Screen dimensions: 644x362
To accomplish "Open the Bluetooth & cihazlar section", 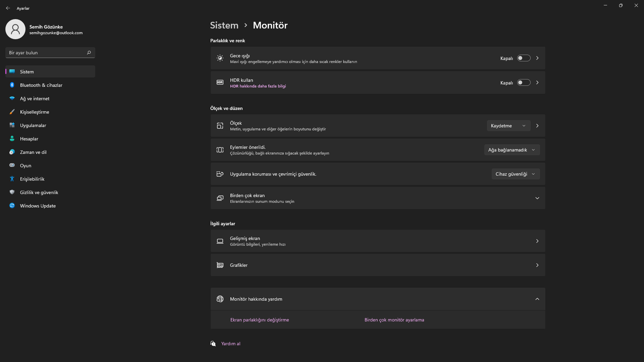I will 41,85.
